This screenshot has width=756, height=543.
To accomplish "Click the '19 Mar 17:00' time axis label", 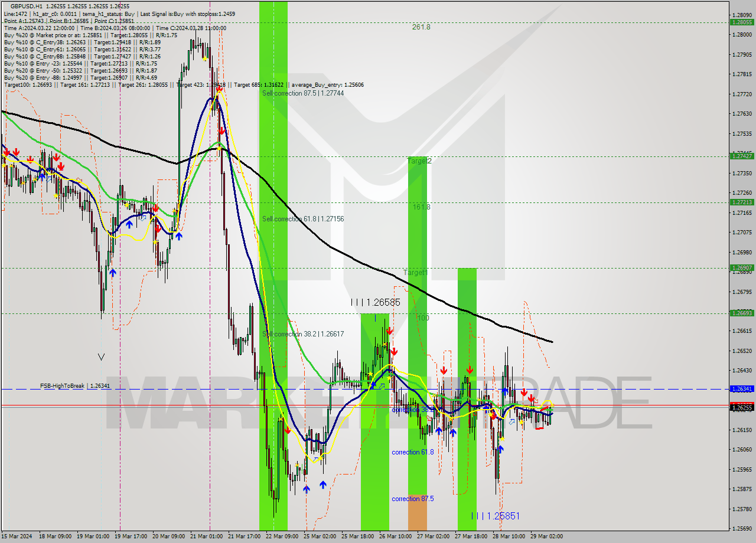I will click(131, 537).
